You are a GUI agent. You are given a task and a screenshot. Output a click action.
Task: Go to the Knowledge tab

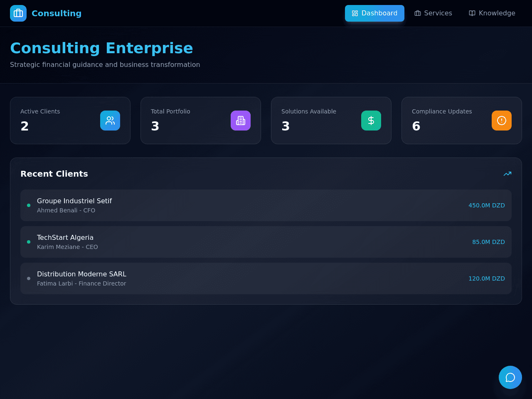tap(492, 13)
